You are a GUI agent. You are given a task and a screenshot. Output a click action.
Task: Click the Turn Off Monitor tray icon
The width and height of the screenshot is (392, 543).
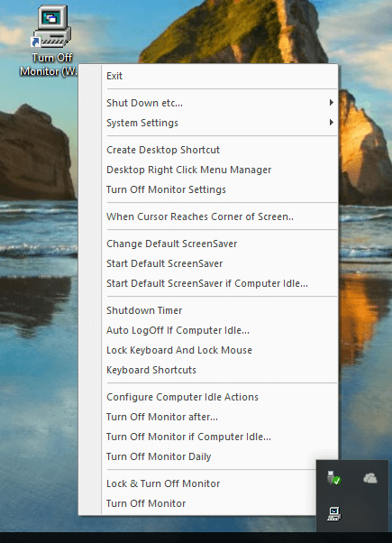click(333, 513)
